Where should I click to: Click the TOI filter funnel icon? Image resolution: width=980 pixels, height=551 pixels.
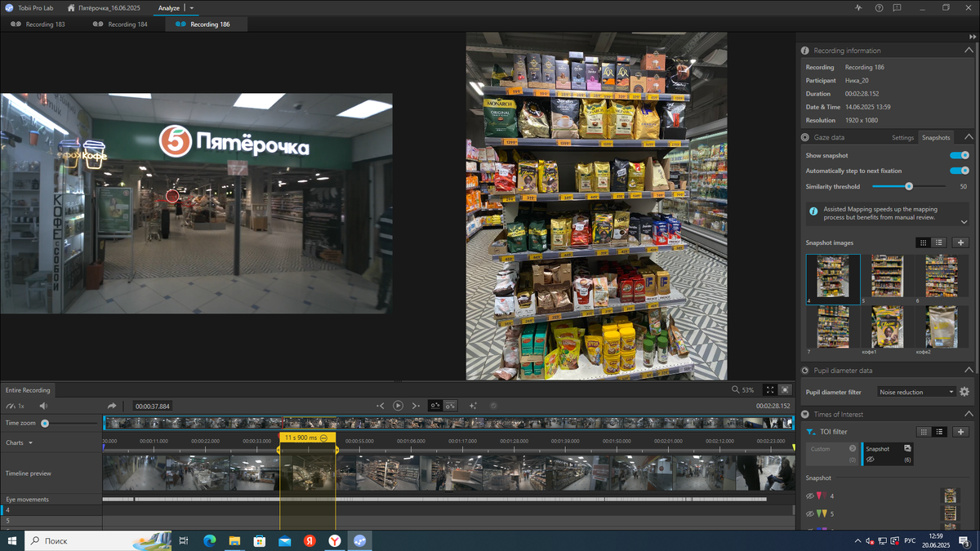point(810,432)
